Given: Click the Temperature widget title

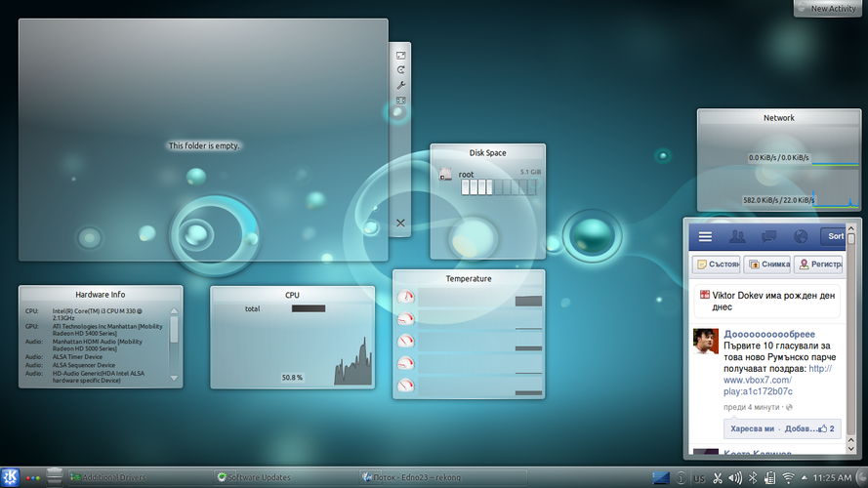Looking at the screenshot, I should tap(469, 279).
